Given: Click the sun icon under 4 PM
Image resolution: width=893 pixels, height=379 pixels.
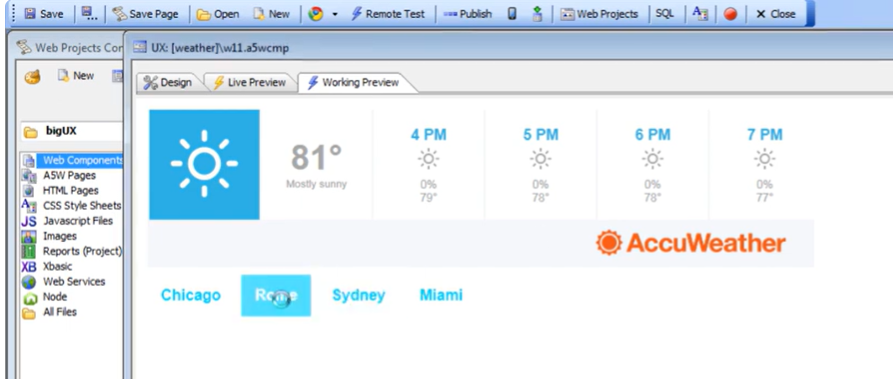Looking at the screenshot, I should (x=428, y=159).
